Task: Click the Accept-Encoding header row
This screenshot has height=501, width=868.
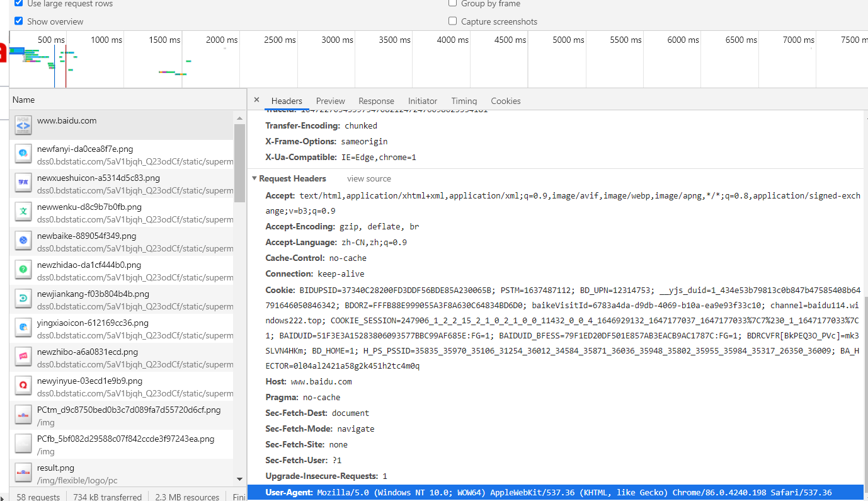Action: pos(342,226)
